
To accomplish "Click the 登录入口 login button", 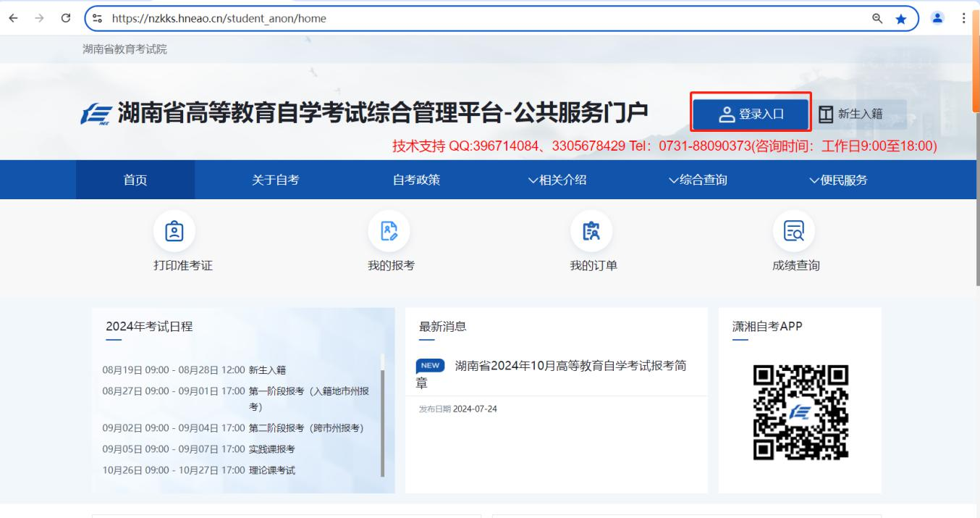I will [751, 114].
